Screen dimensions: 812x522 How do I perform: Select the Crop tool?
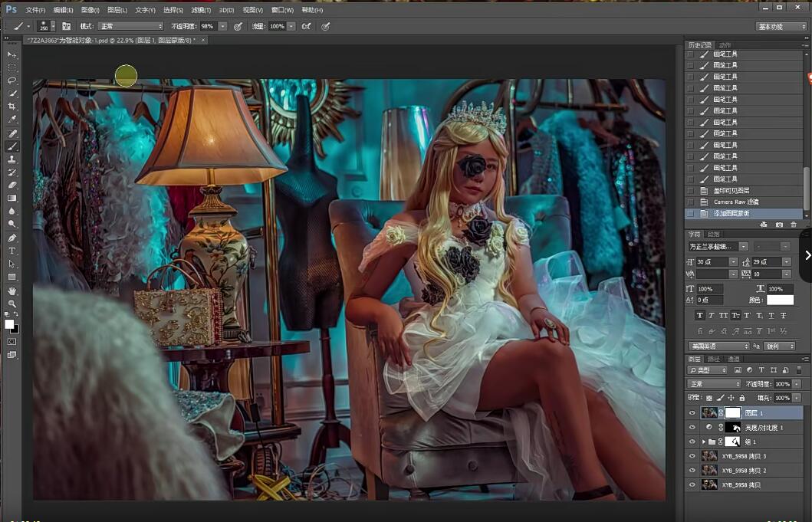pos(12,107)
